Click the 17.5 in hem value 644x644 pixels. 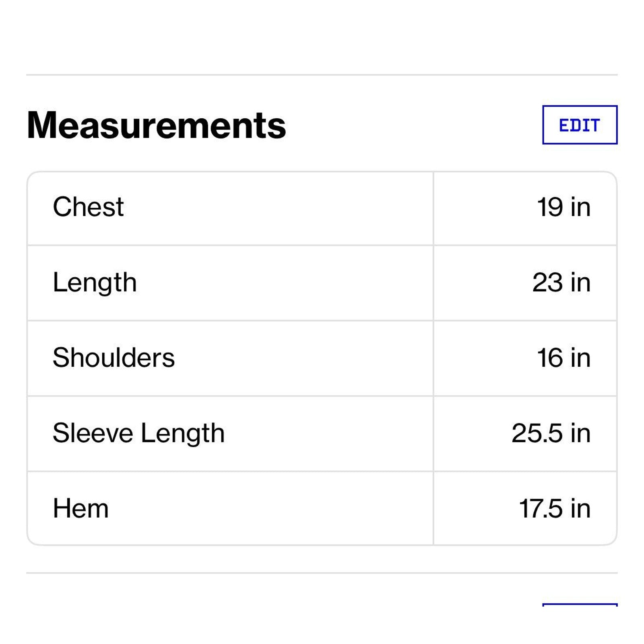click(x=555, y=508)
